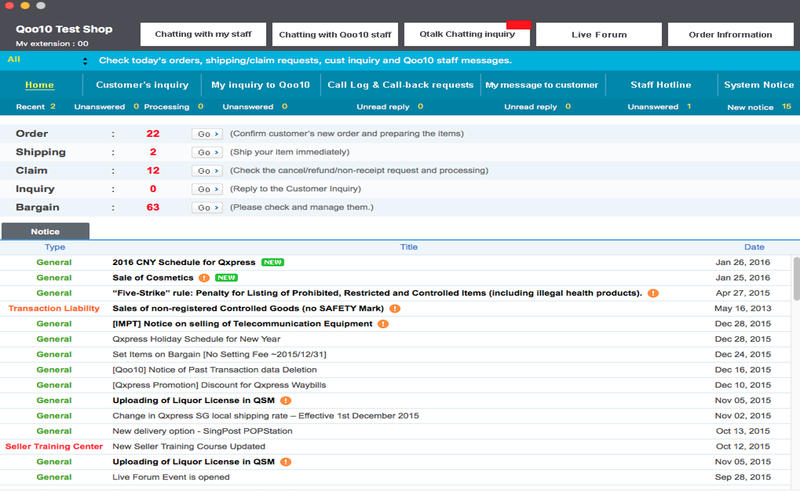The height and width of the screenshot is (500, 800).
Task: Open the Staff Hotline tab
Action: [661, 85]
